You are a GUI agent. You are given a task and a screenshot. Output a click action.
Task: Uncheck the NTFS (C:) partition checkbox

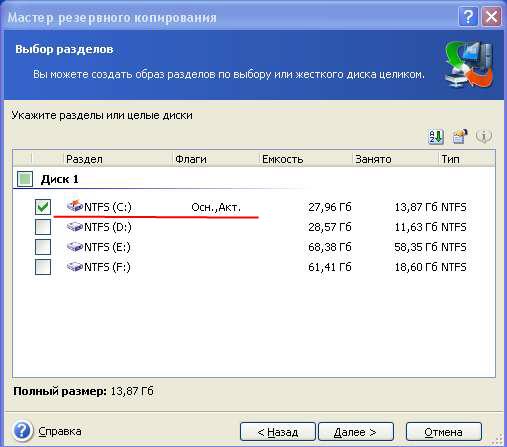pyautogui.click(x=43, y=207)
